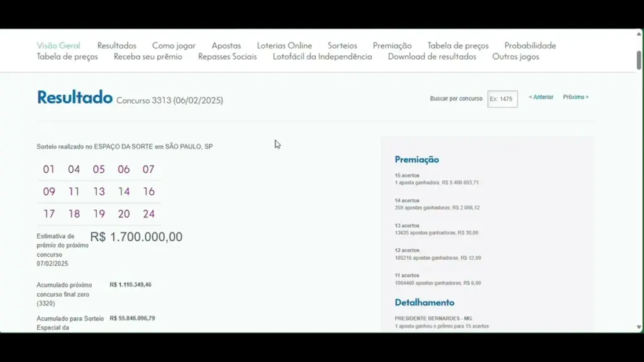Select the drawn number 09
644x362 pixels.
pyautogui.click(x=49, y=192)
